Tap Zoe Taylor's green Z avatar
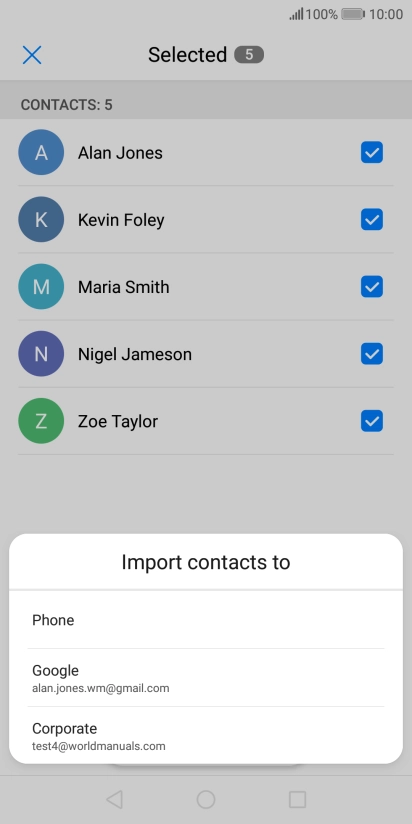Screen dimensions: 412x824 tap(41, 421)
